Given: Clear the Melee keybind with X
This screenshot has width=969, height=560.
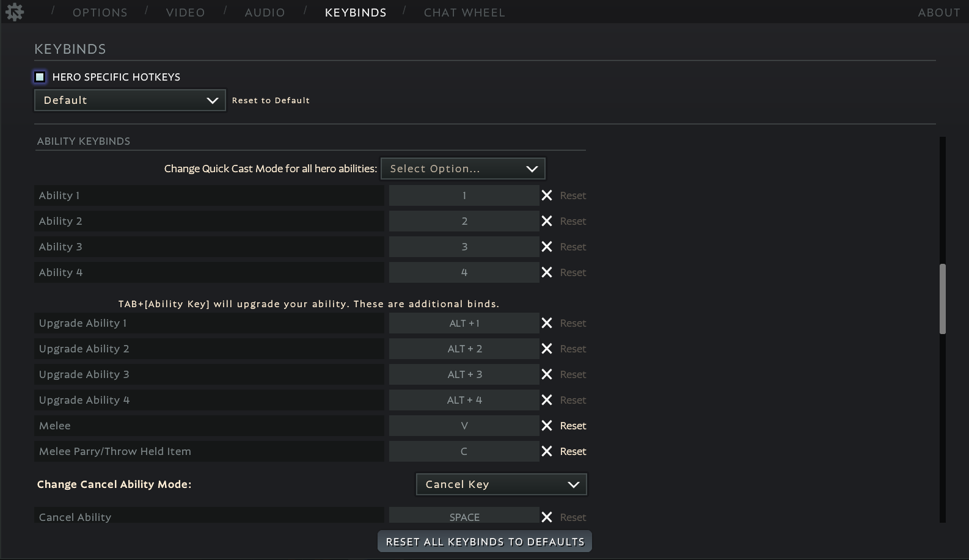Looking at the screenshot, I should [547, 426].
